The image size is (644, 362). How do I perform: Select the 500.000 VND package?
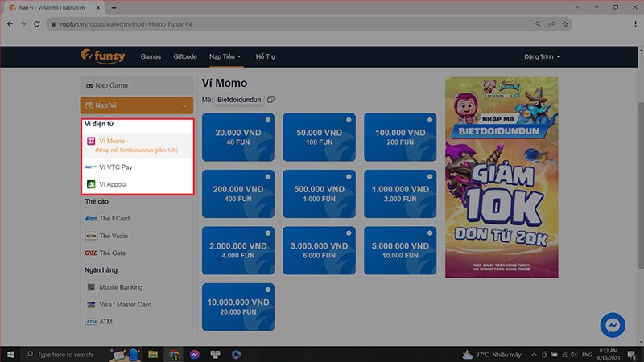(x=319, y=194)
